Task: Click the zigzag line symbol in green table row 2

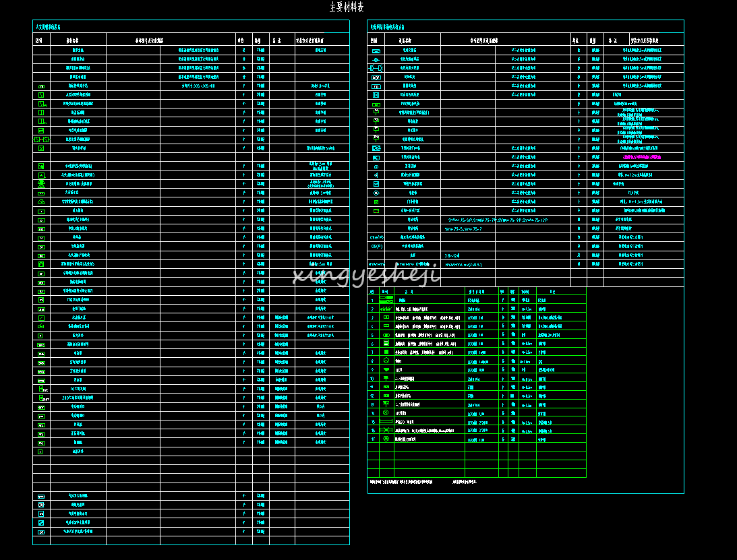Action: 386,308
